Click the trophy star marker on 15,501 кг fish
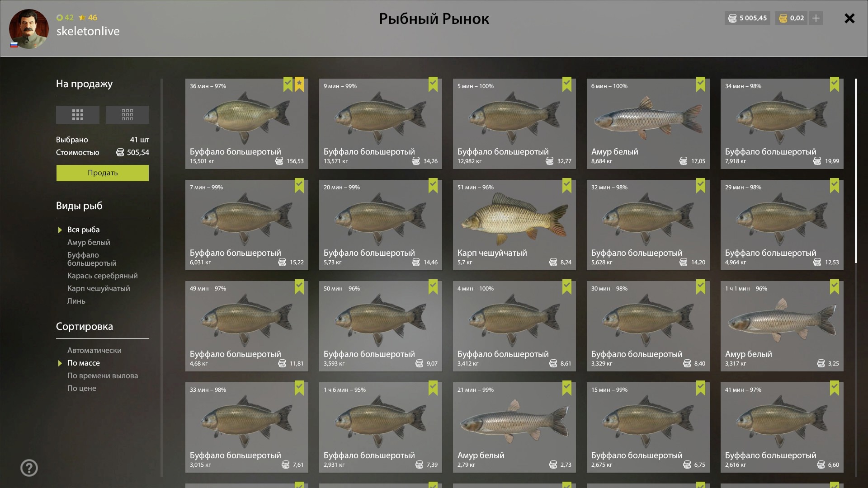868x488 pixels. [x=299, y=84]
